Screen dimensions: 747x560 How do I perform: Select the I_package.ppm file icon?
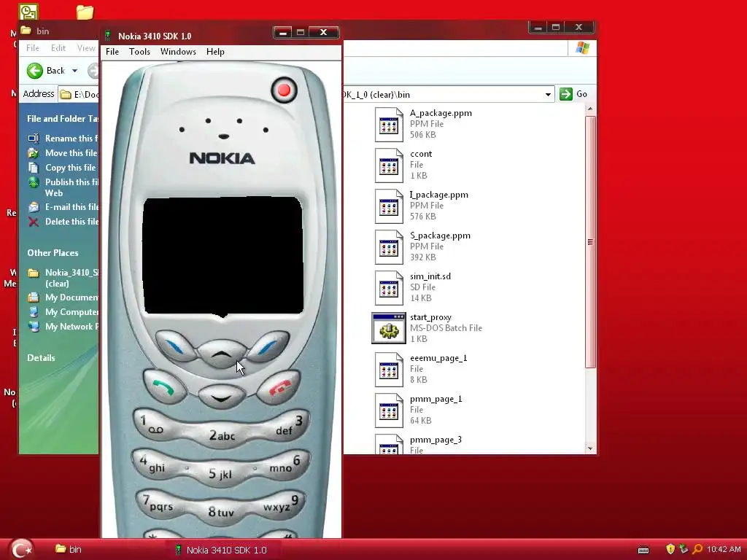pos(389,206)
